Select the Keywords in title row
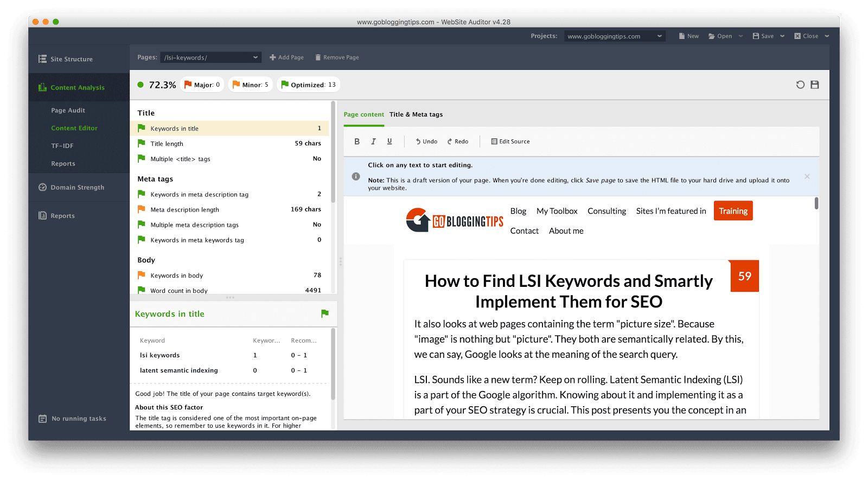868x481 pixels. 229,129
